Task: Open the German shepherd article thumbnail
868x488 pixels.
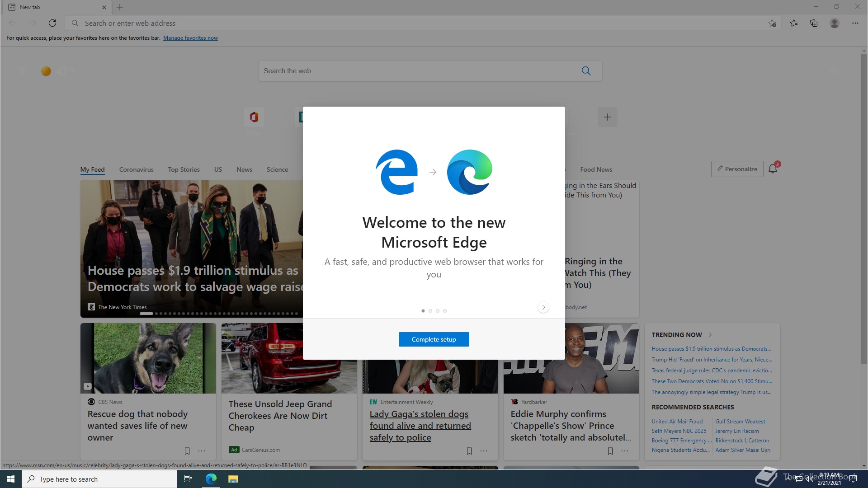Action: click(148, 358)
